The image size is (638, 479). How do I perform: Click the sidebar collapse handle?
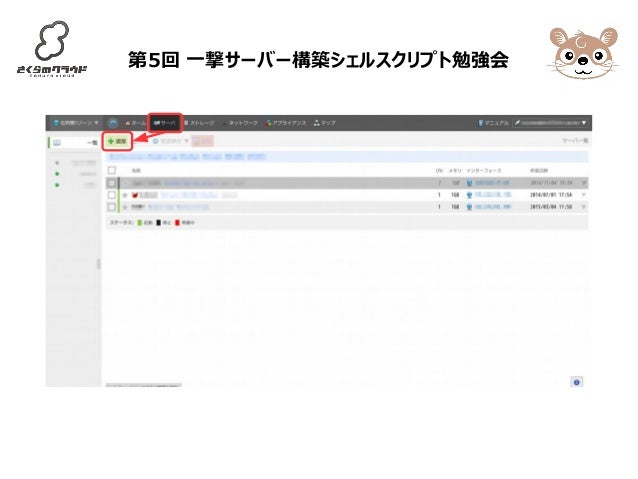(98, 264)
